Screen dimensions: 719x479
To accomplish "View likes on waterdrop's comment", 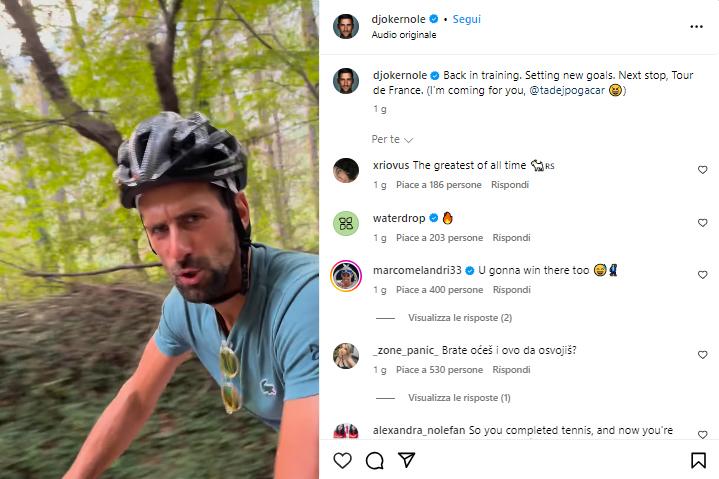I will [439, 238].
